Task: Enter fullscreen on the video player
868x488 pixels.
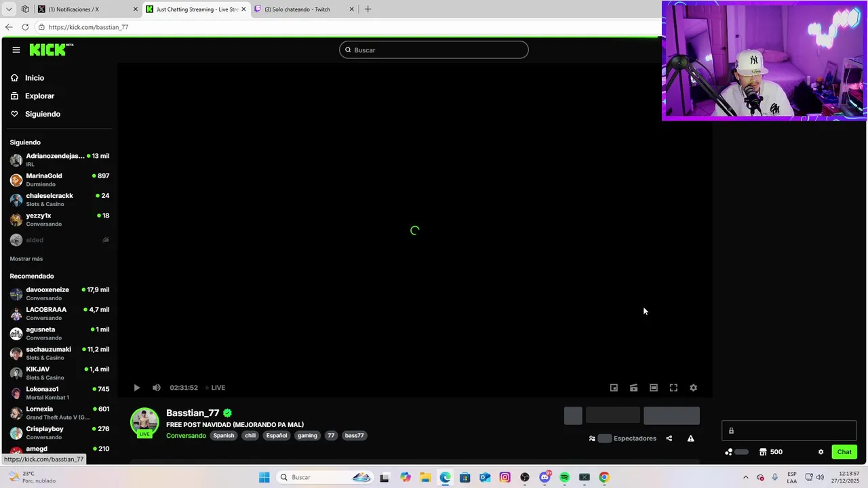Action: point(673,388)
